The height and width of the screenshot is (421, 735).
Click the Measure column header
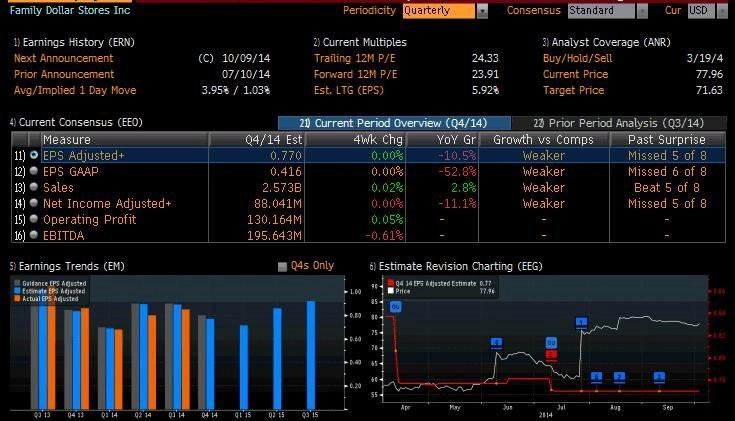pyautogui.click(x=125, y=140)
